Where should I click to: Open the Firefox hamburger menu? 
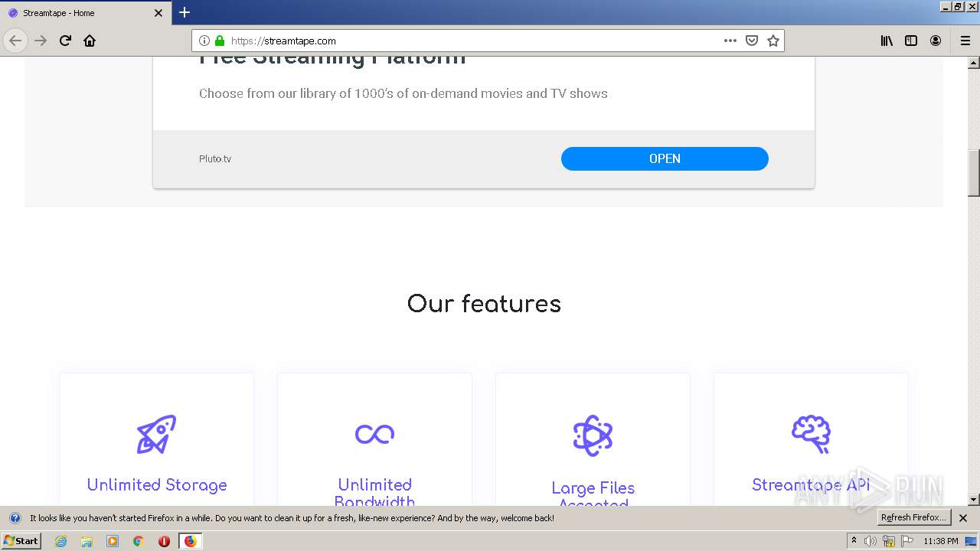(965, 41)
